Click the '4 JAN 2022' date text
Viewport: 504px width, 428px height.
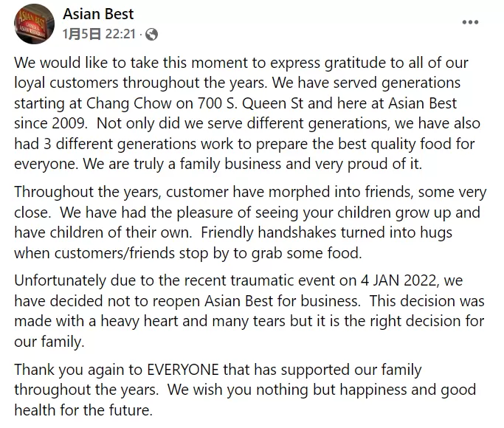tap(398, 280)
